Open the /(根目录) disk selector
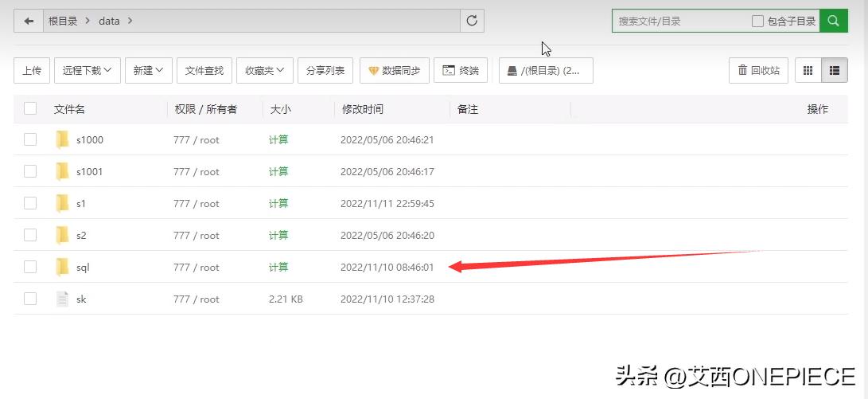Screen dimensions: 868x399 (546, 70)
